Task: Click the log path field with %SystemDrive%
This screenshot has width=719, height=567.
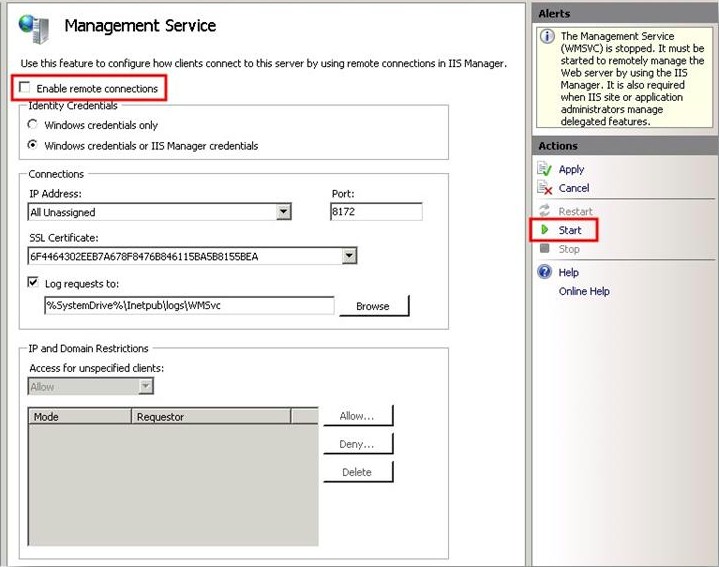Action: click(x=189, y=305)
